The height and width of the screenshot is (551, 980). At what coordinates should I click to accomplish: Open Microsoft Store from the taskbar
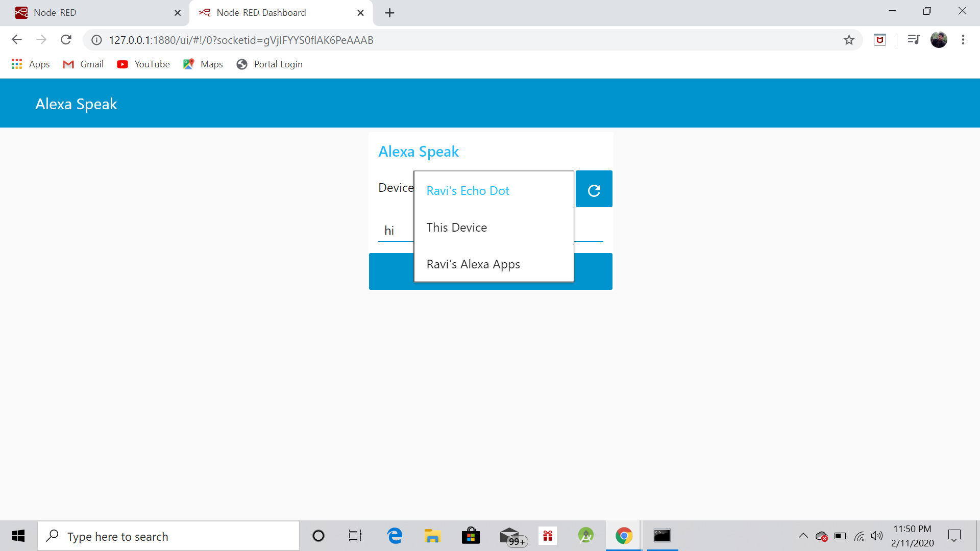[x=471, y=536]
